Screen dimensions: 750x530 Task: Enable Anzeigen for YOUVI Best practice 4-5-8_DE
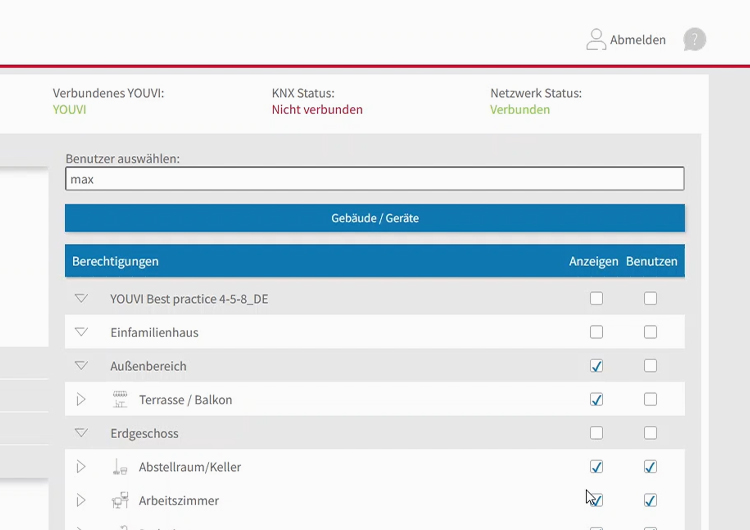coord(596,298)
